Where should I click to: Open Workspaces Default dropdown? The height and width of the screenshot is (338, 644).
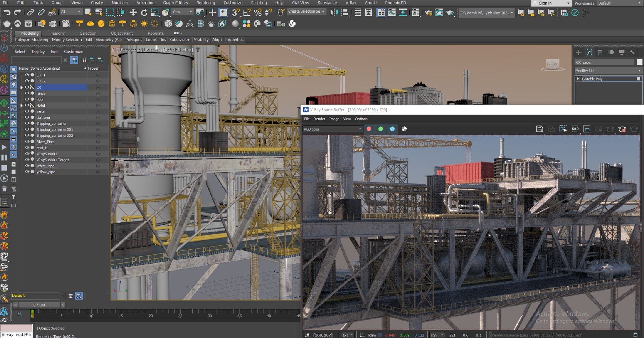pyautogui.click(x=619, y=3)
